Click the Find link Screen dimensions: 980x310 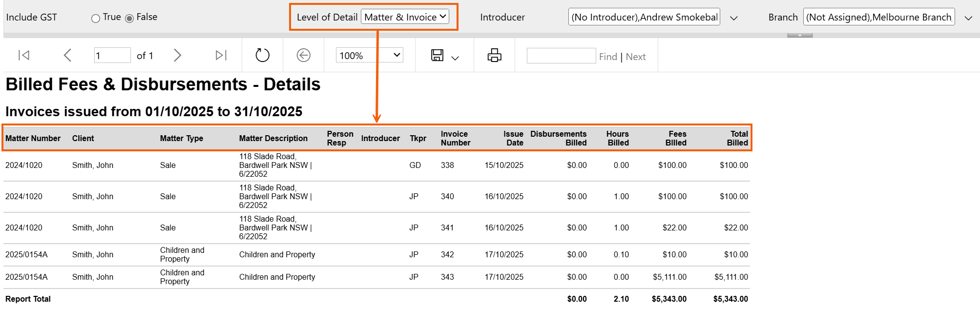point(608,57)
